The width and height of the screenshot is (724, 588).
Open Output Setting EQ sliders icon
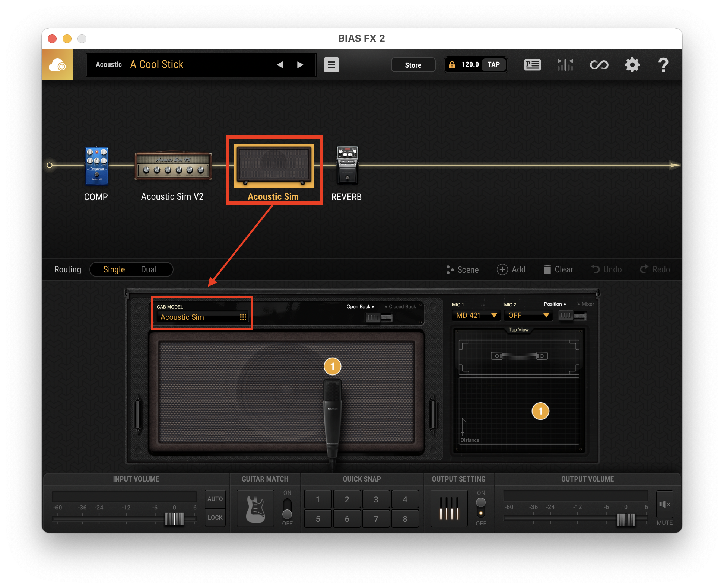[449, 508]
